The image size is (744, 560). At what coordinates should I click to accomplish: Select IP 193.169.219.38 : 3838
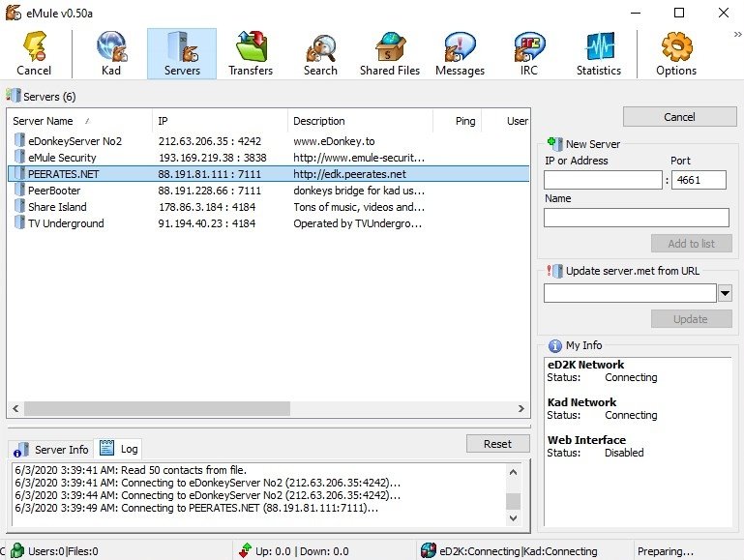coord(212,158)
